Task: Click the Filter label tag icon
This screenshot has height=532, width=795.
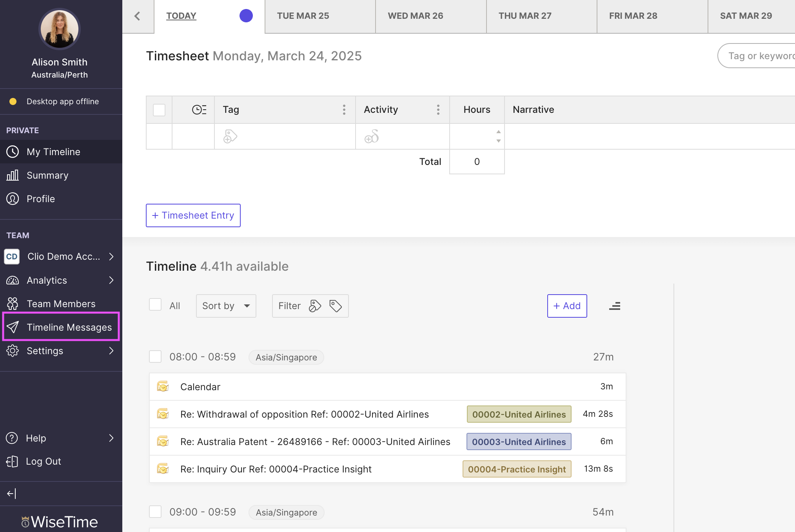Action: click(x=336, y=306)
